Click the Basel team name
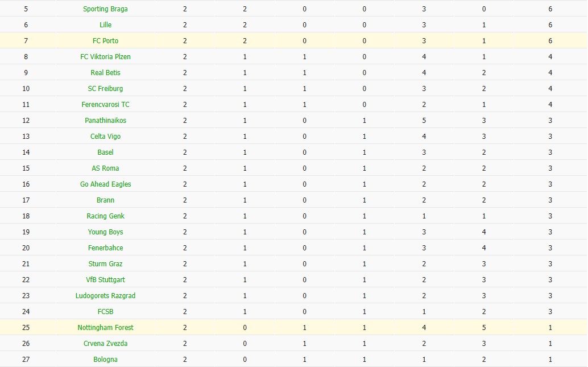 coord(105,152)
